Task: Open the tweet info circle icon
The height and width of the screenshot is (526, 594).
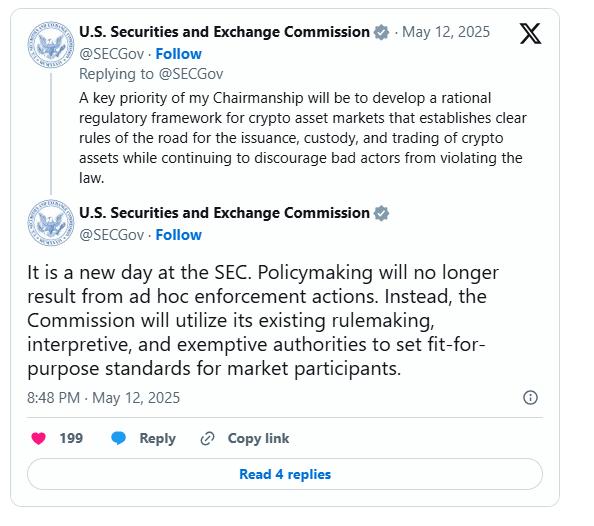Action: point(530,398)
